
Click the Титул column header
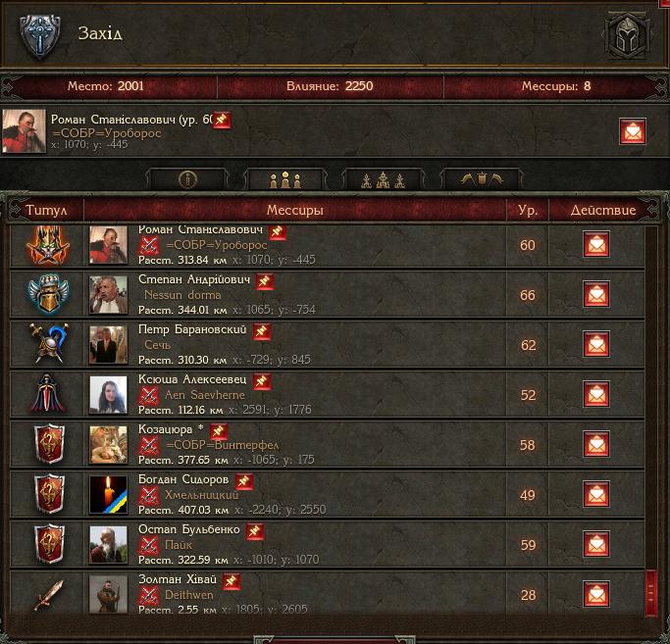point(46,210)
